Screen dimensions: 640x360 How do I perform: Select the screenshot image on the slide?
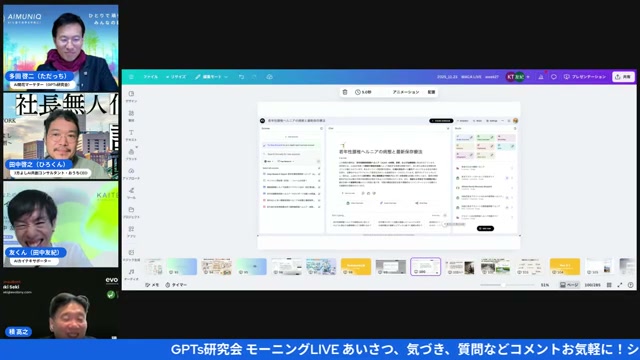tap(389, 176)
